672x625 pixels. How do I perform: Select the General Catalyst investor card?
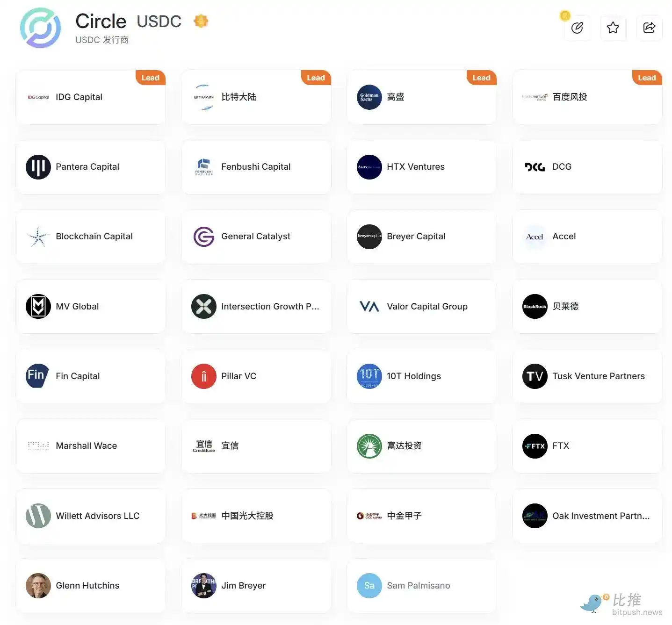point(256,237)
